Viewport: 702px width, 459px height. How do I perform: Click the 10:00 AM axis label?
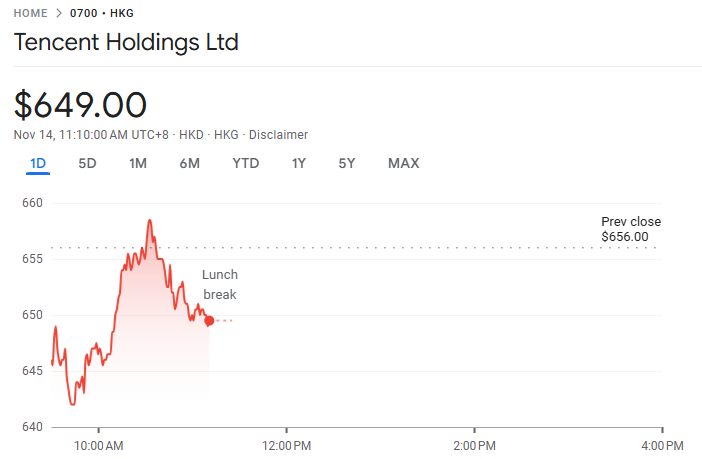pyautogui.click(x=100, y=444)
